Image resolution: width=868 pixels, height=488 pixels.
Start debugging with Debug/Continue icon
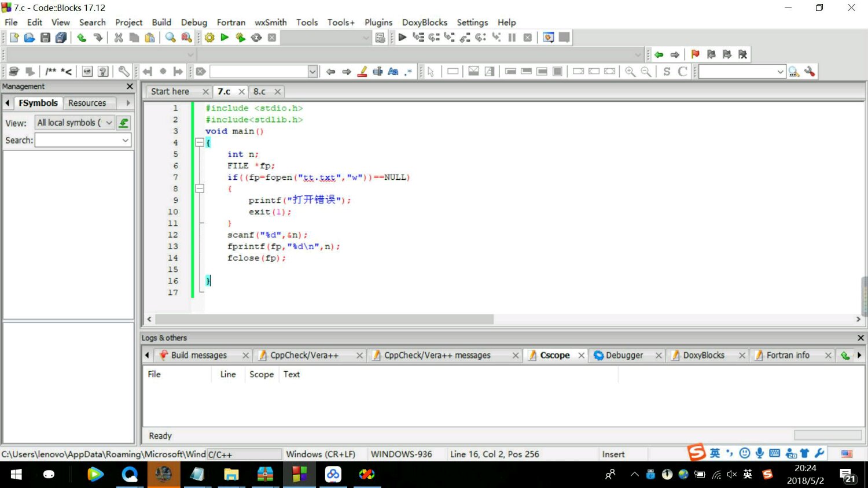pyautogui.click(x=402, y=38)
